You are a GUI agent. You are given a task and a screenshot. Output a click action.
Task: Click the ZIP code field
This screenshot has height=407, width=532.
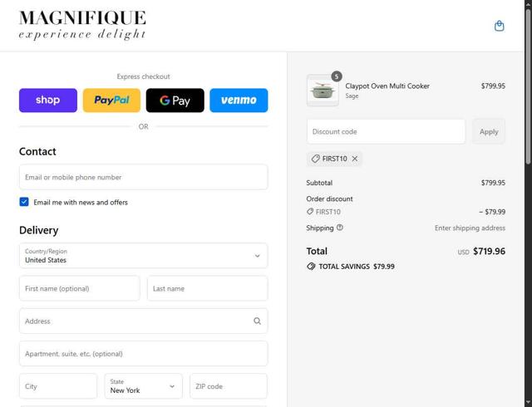tap(229, 386)
